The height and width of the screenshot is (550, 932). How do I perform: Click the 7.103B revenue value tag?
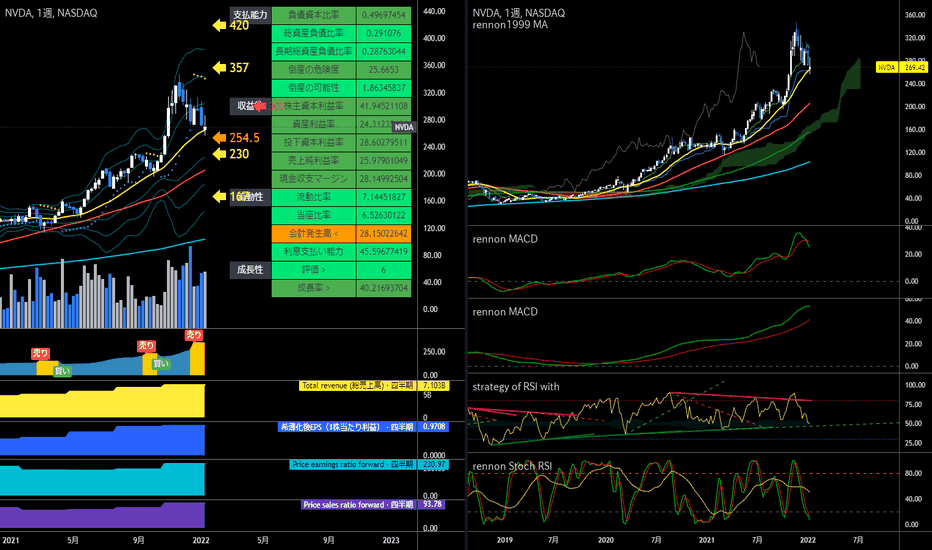(433, 385)
